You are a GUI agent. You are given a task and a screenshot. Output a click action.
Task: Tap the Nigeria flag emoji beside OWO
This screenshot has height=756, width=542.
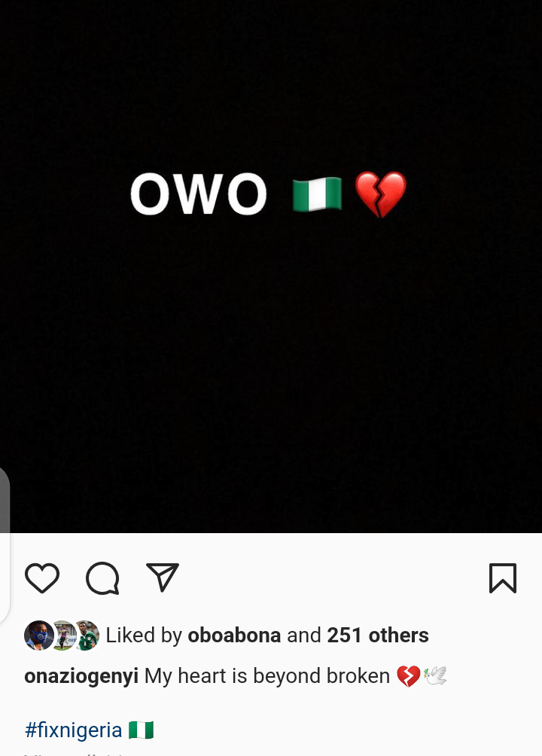(x=316, y=194)
